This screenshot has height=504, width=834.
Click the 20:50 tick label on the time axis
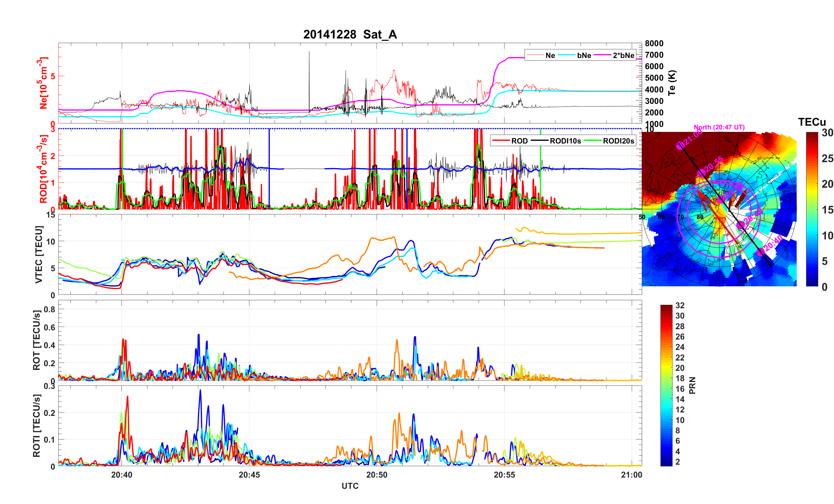click(x=376, y=474)
